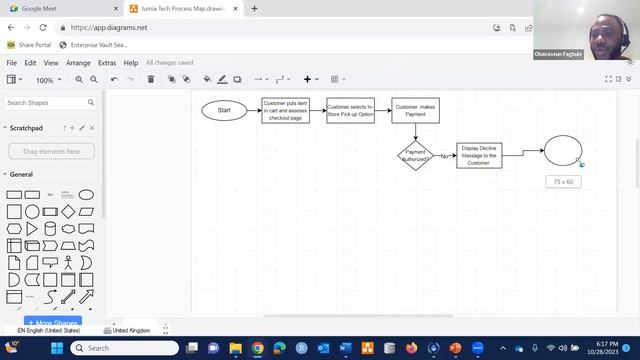
Task: Open the Extras menu
Action: [x=107, y=63]
